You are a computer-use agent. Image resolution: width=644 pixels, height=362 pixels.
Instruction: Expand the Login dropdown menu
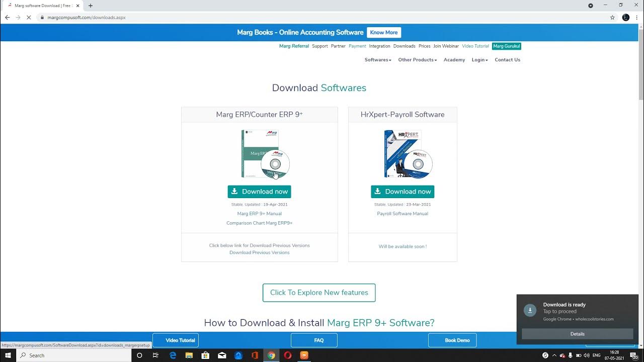480,60
